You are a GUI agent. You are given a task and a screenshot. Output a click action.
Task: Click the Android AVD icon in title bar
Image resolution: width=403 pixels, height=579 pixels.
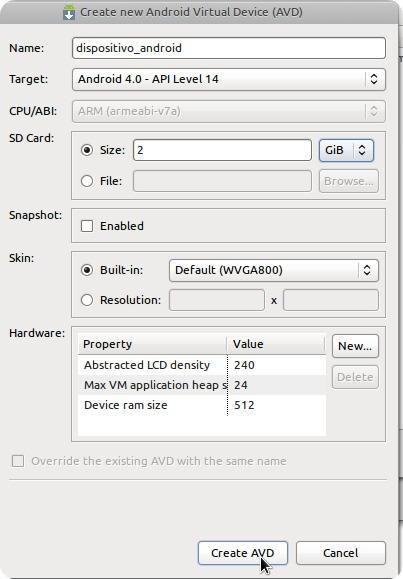click(x=69, y=12)
